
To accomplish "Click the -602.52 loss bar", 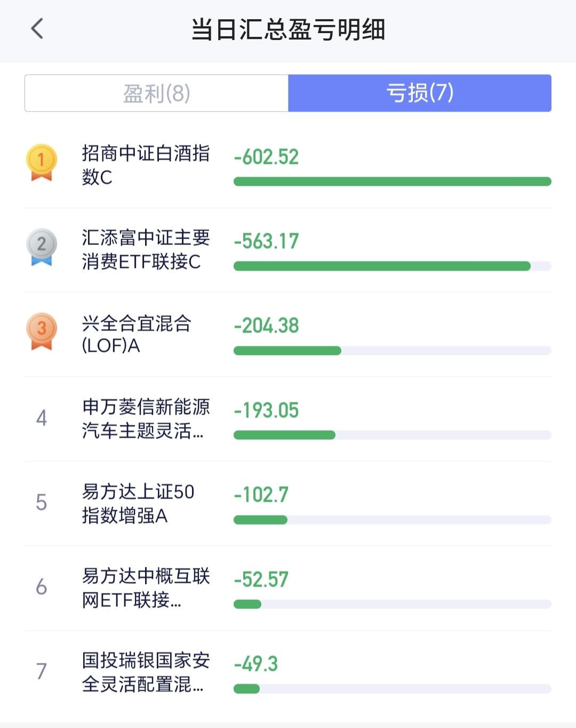I will click(x=392, y=181).
